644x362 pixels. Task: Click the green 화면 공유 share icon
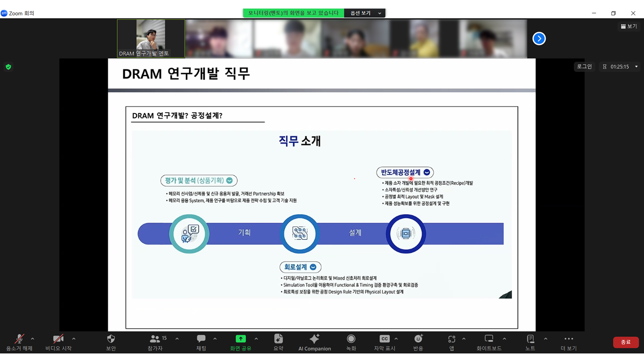[240, 339]
